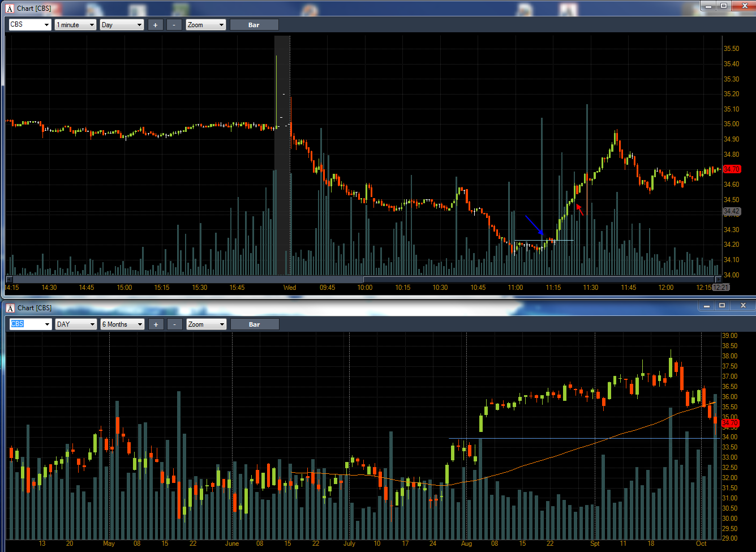Click the 'Aug' label on the bottom date axis
This screenshot has width=756, height=552.
pos(466,544)
